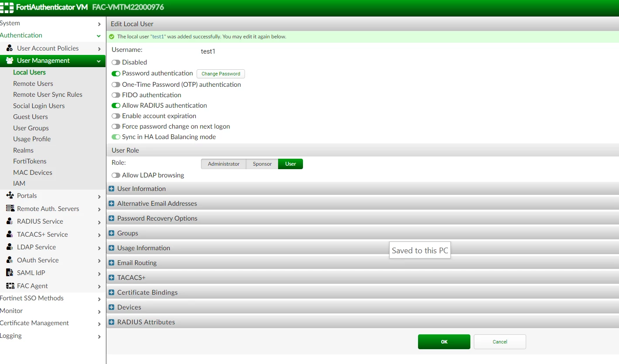
Task: Toggle Force password change on next logon
Action: (x=116, y=126)
